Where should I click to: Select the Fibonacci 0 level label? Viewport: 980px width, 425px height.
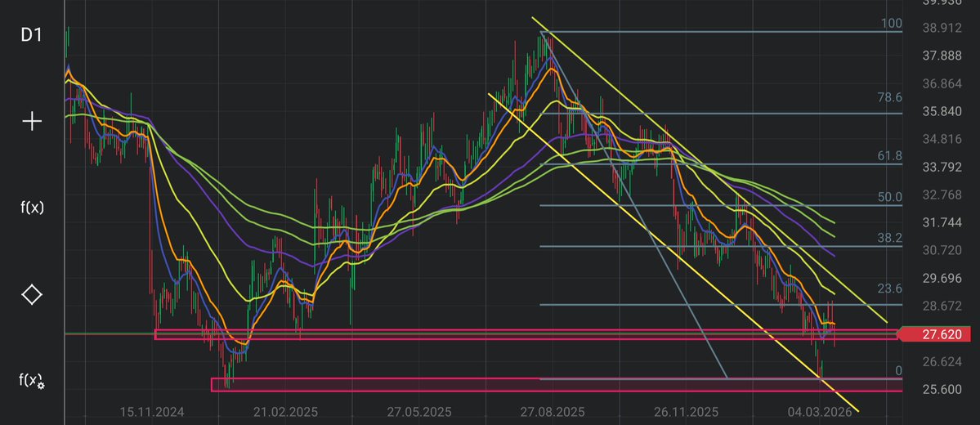(x=899, y=371)
